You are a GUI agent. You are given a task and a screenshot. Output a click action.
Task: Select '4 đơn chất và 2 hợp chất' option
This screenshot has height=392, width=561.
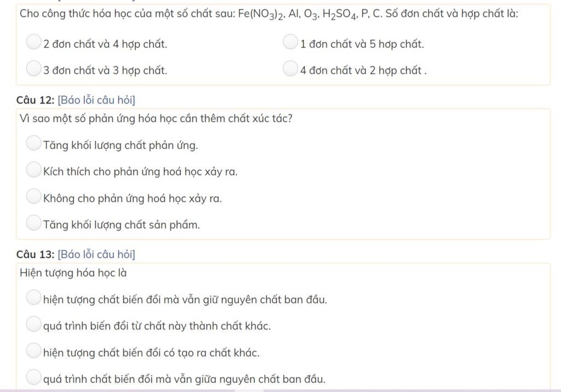[291, 69]
